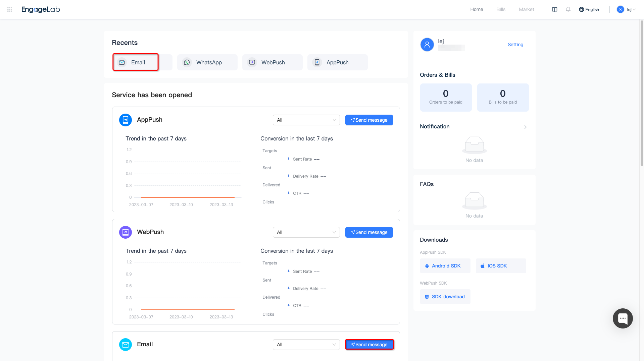Click the WhatsApp icon in Recents
644x361 pixels.
point(187,62)
